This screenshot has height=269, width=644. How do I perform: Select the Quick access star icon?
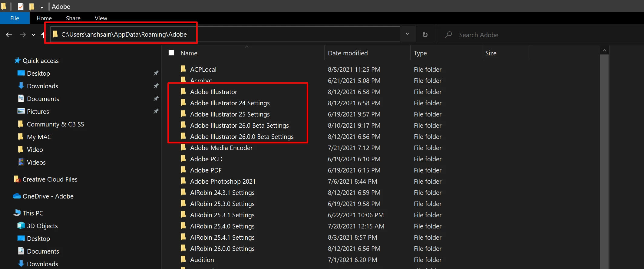click(x=18, y=61)
